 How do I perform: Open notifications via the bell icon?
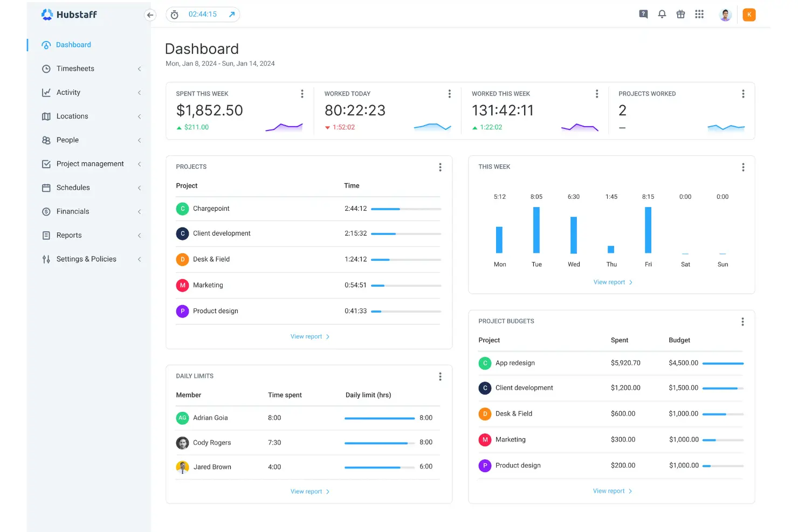(x=662, y=14)
